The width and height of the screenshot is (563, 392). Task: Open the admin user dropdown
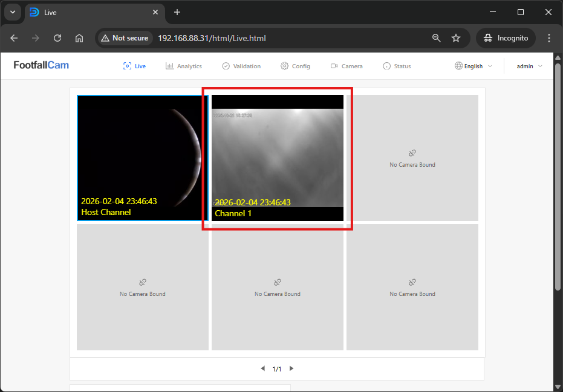click(x=529, y=66)
